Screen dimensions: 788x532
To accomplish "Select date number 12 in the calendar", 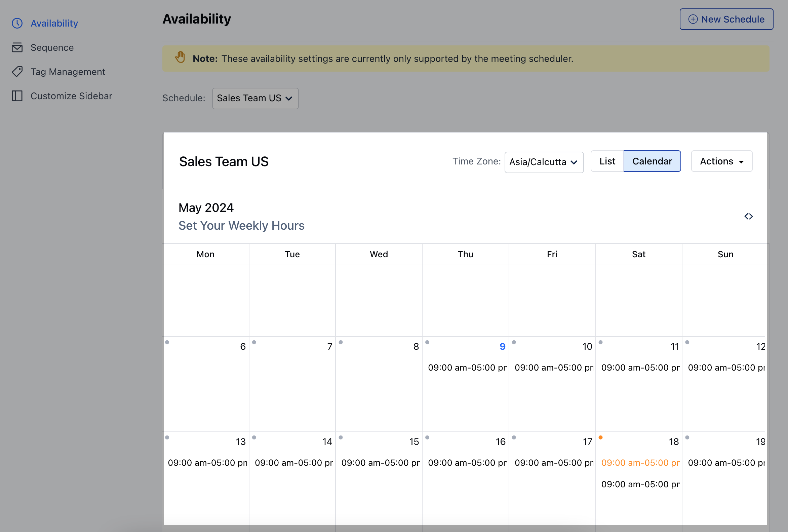I will pyautogui.click(x=760, y=346).
